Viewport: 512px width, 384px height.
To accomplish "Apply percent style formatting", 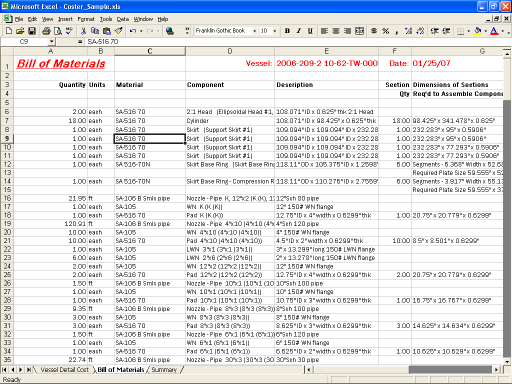I will pos(386,31).
